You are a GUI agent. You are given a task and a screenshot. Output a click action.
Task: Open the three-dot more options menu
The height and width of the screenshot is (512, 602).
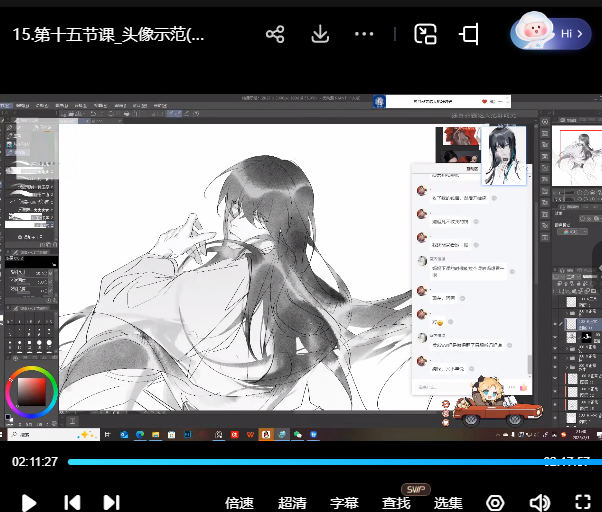coord(364,34)
